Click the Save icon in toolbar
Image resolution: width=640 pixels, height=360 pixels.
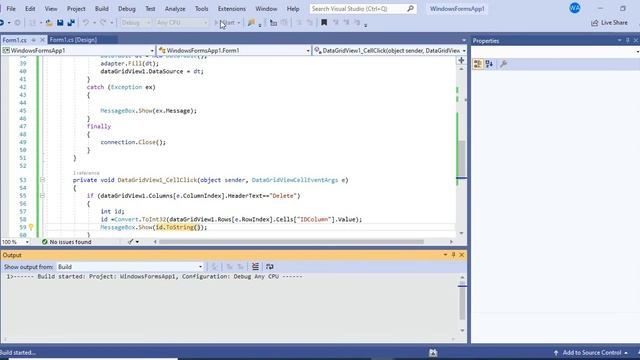(x=60, y=23)
